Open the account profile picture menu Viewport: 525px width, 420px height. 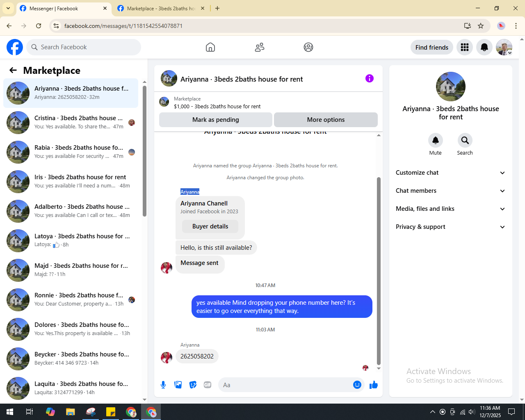[x=504, y=47]
